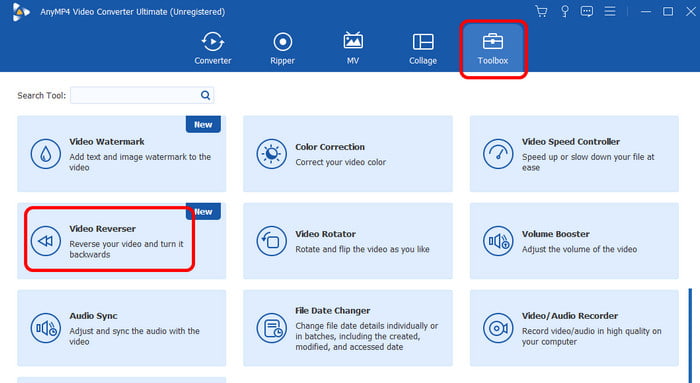
Task: Click the New badge on Video Watermark
Action: click(x=203, y=125)
